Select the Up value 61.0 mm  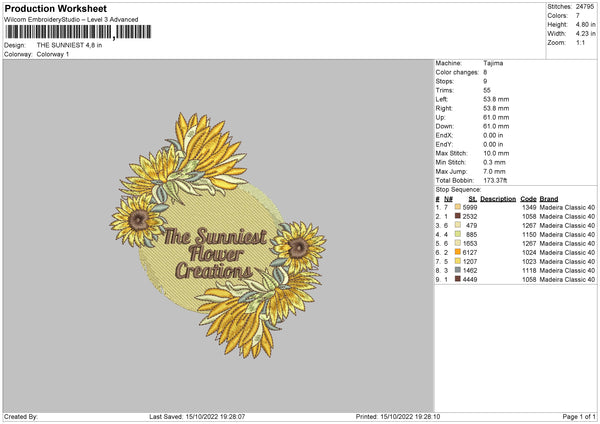point(496,117)
